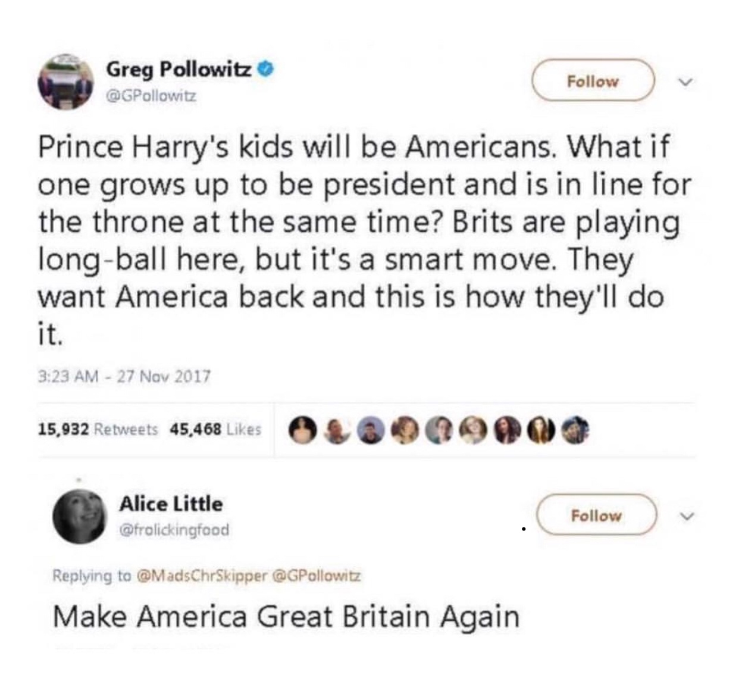739x700 pixels.
Task: Click the @GPollowitz mention in the reply line
Action: point(317,576)
